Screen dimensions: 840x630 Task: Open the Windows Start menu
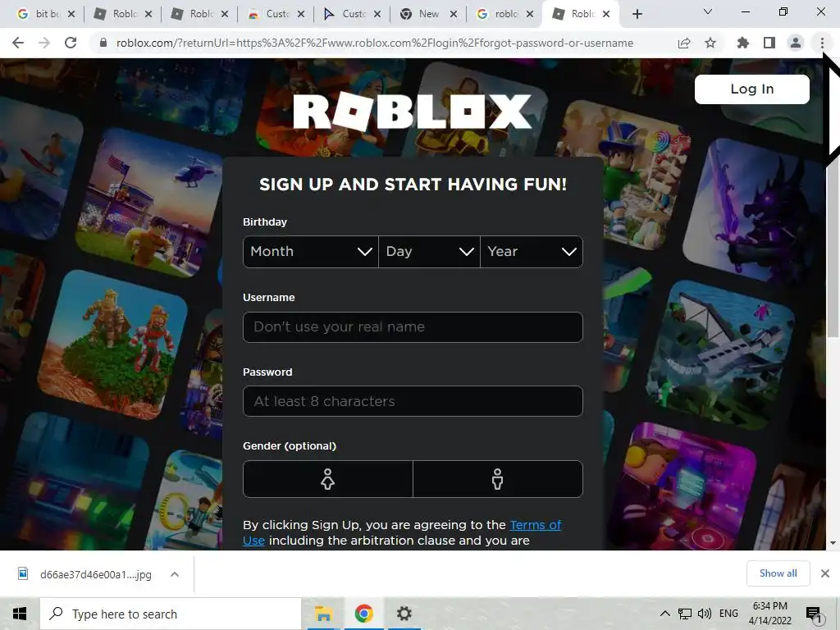(20, 614)
